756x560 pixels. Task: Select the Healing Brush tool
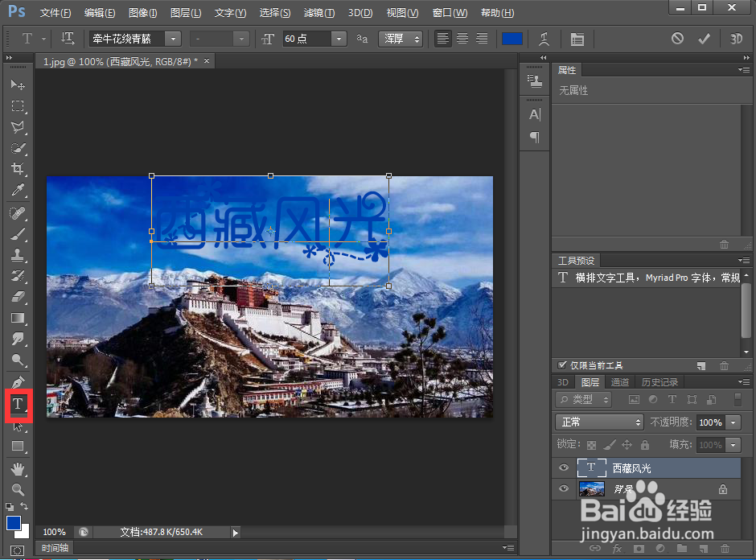[18, 212]
